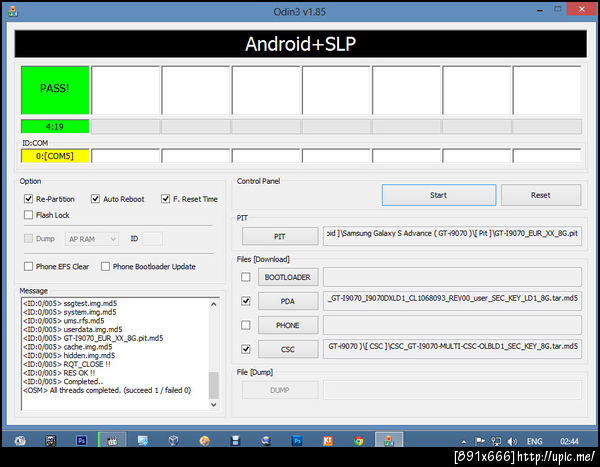Click the empty BOOTLOADER path field
This screenshot has width=600, height=467.
click(452, 277)
